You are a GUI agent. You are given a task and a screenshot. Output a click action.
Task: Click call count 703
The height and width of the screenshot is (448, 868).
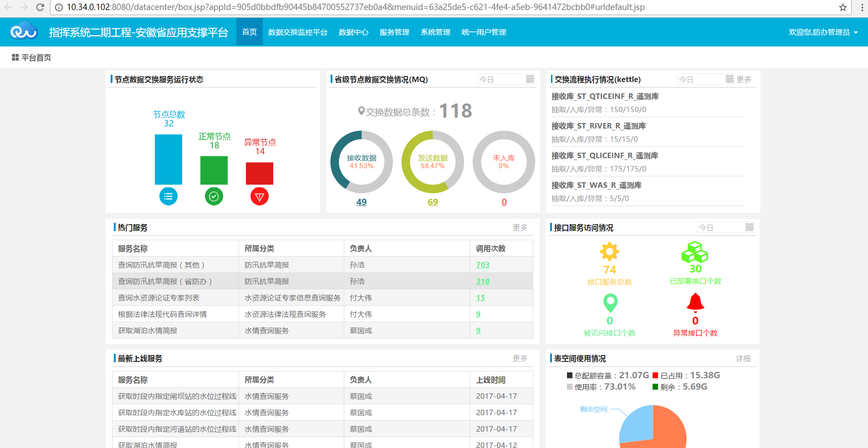tap(483, 265)
